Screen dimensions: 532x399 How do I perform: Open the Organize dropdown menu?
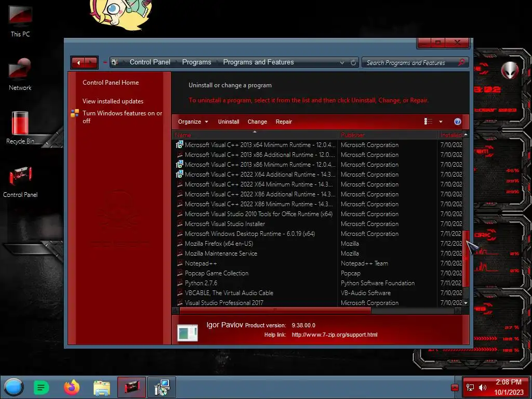coord(193,122)
